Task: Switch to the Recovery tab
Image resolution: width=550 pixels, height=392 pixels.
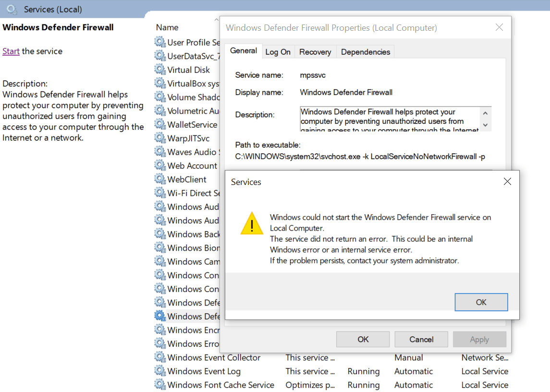Action: (315, 52)
